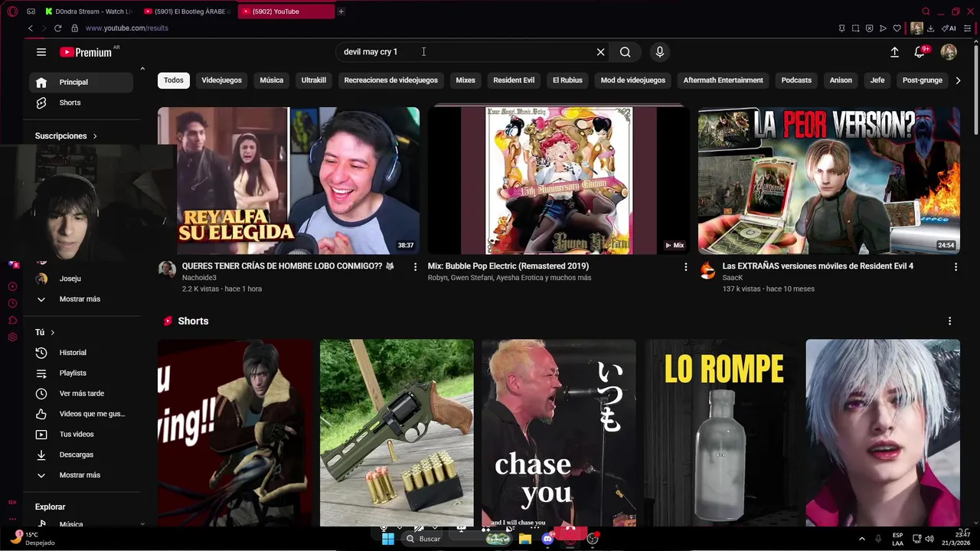The image size is (980, 551).
Task: Click the Opera pinboard pin icon
Action: 841,28
